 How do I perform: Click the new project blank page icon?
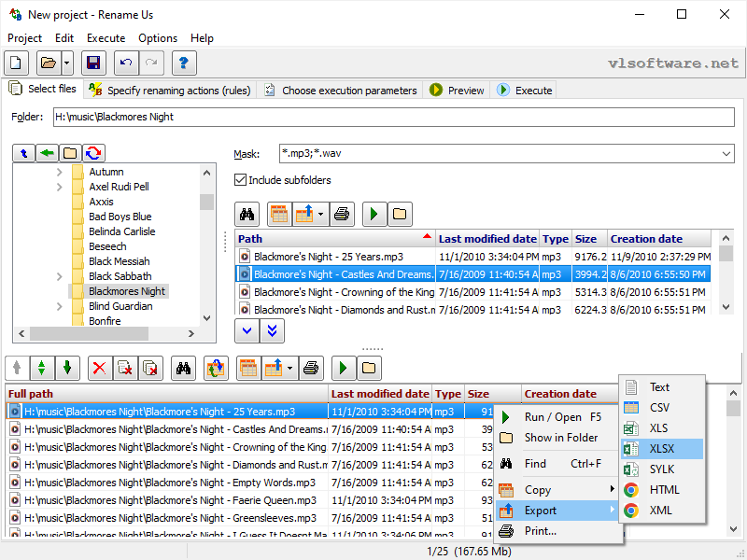(x=16, y=63)
